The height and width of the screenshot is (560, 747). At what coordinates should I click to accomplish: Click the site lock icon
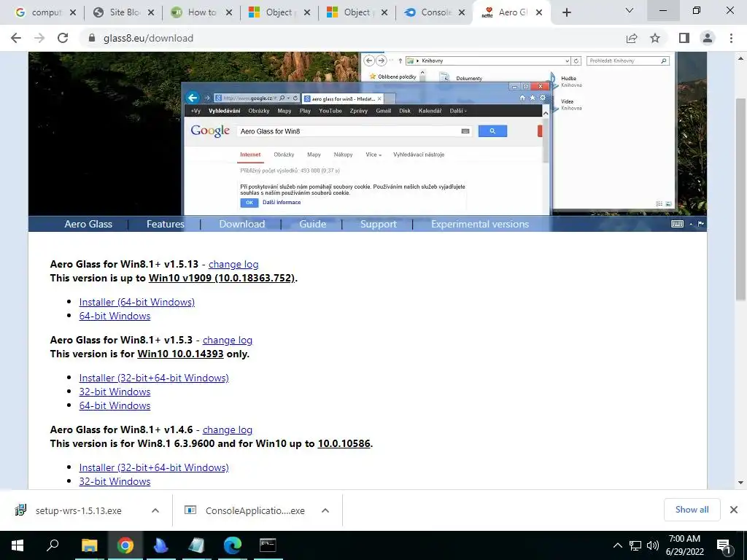(x=92, y=38)
